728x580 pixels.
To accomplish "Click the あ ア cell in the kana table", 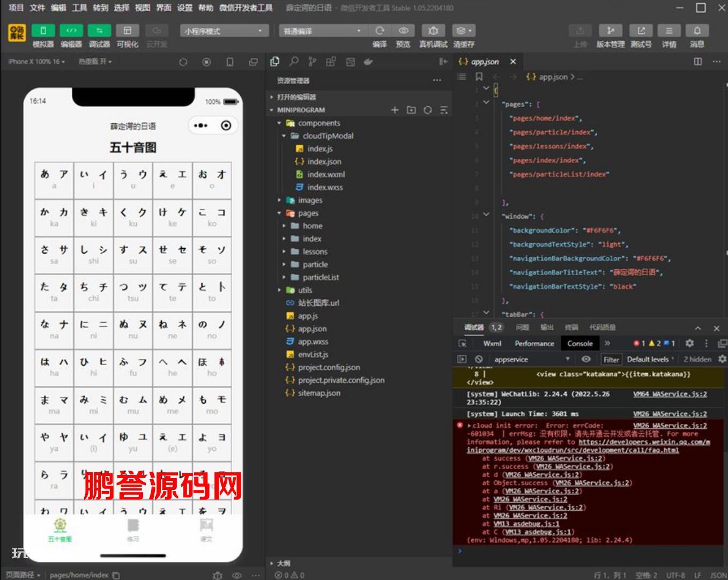I will point(54,180).
